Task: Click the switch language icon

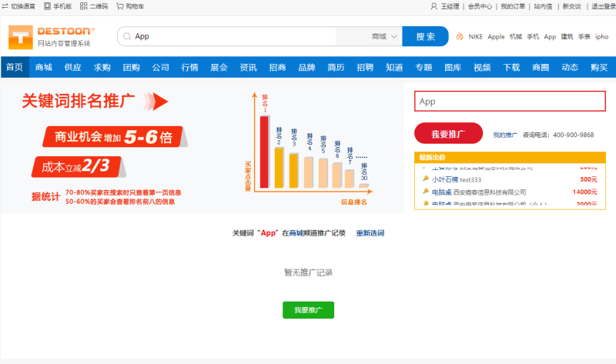Action: (5, 6)
